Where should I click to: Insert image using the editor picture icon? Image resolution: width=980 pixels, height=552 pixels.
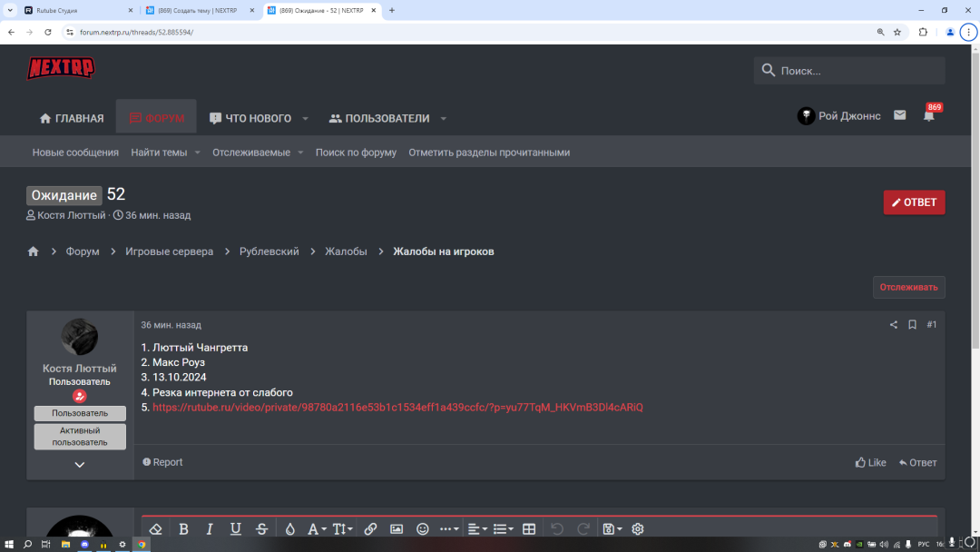(397, 529)
